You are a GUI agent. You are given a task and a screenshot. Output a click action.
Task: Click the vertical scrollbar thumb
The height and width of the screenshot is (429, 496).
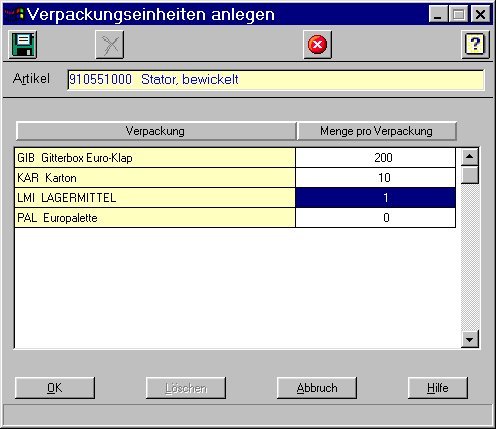470,175
